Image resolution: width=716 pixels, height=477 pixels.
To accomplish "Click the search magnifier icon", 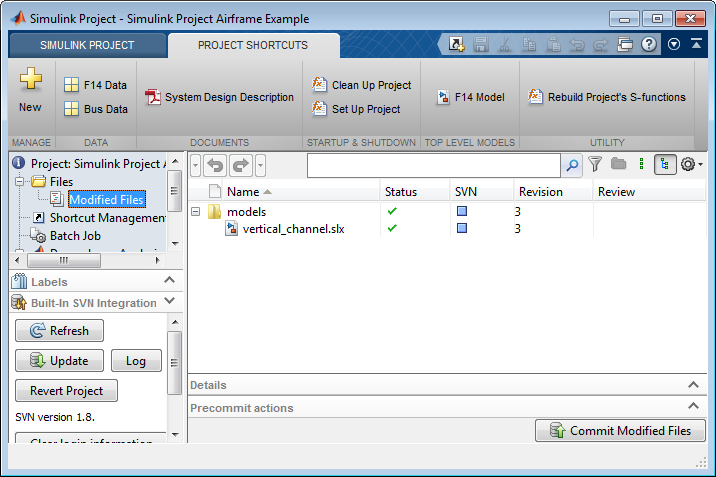I will 572,165.
